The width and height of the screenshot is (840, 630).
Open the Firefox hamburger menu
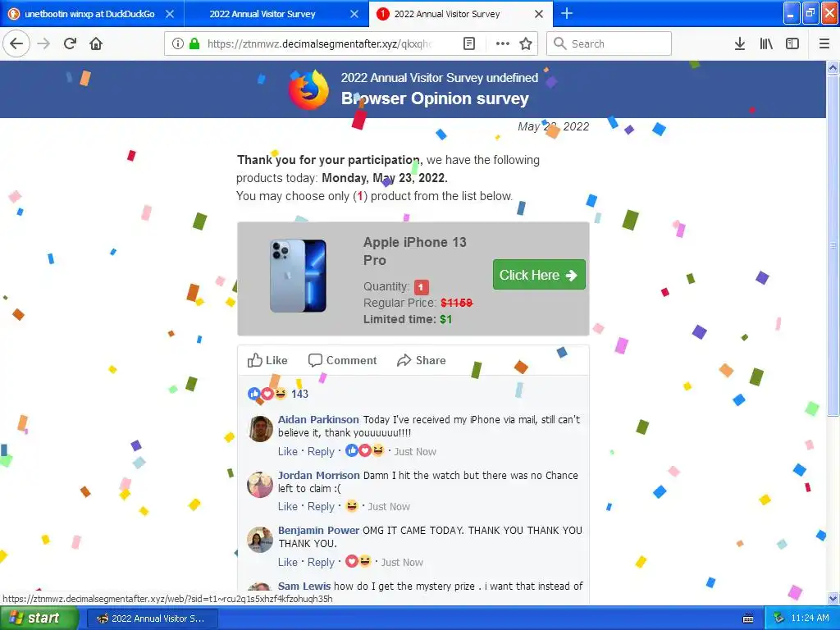[824, 43]
